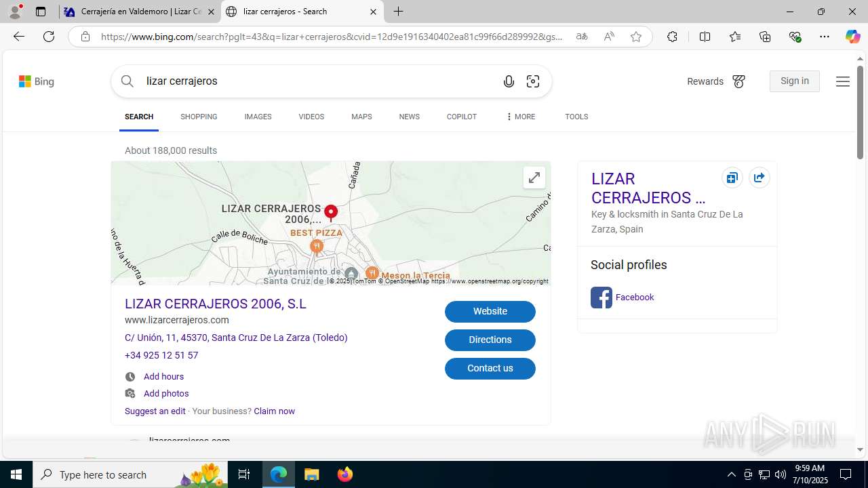
Task: Open the split screen icon
Action: pyautogui.click(x=705, y=37)
